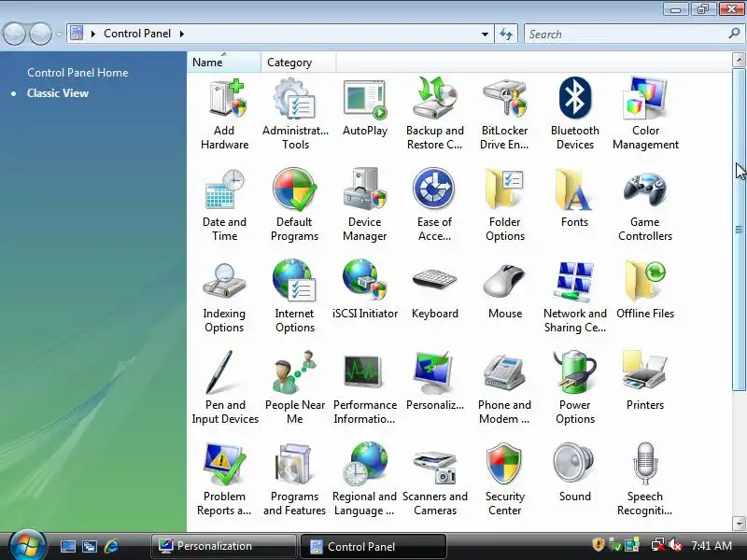Image resolution: width=747 pixels, height=560 pixels.
Task: Select Classic View in the sidebar
Action: [58, 92]
